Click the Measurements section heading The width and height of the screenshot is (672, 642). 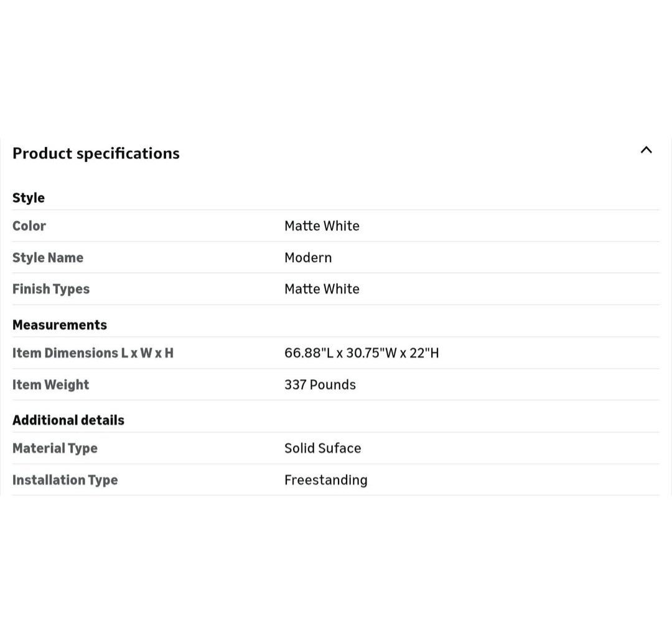(60, 325)
